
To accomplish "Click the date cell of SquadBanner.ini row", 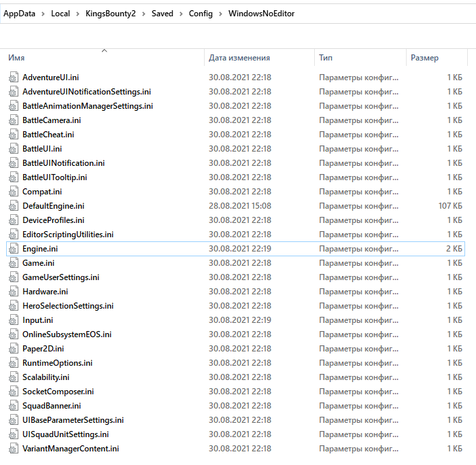I will pyautogui.click(x=240, y=405).
